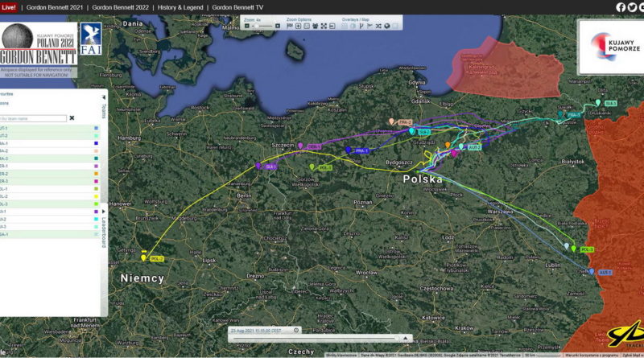Click the shuffle arrows overlay icon
Image resolution: width=644 pixels, height=358 pixels.
pyautogui.click(x=378, y=26)
